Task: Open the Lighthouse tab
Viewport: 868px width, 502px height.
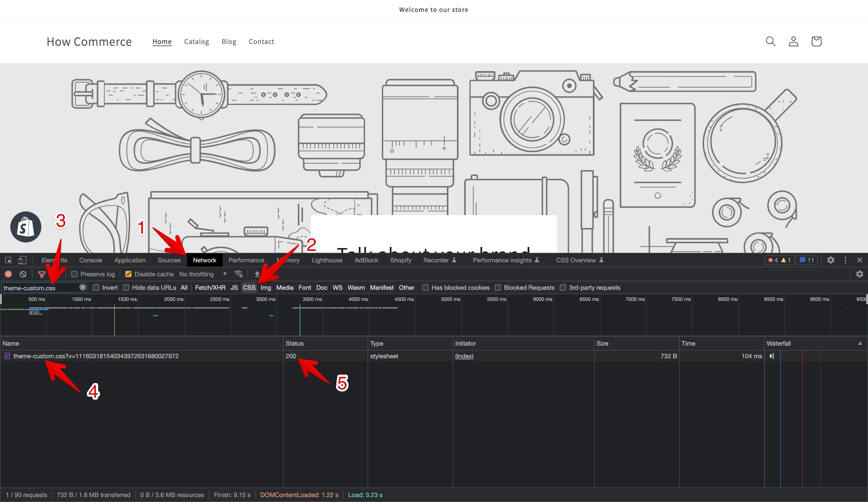Action: click(327, 260)
